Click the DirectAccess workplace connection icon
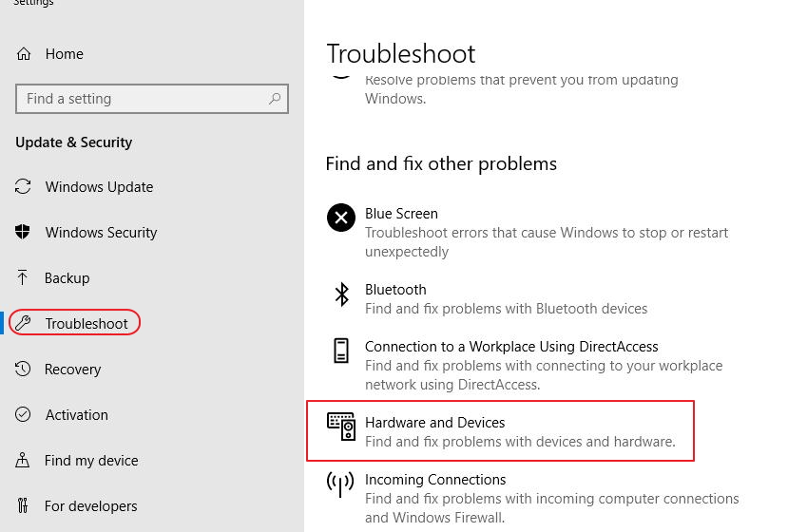The height and width of the screenshot is (532, 807). tap(341, 351)
